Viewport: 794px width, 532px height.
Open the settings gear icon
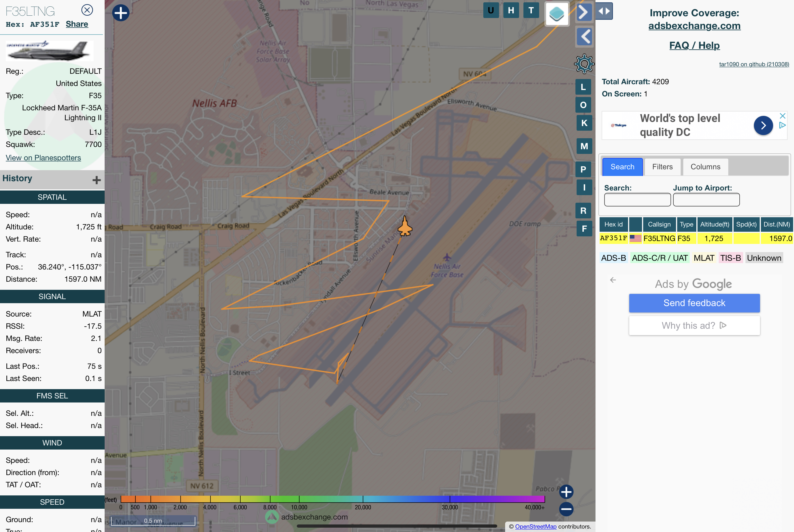(584, 64)
